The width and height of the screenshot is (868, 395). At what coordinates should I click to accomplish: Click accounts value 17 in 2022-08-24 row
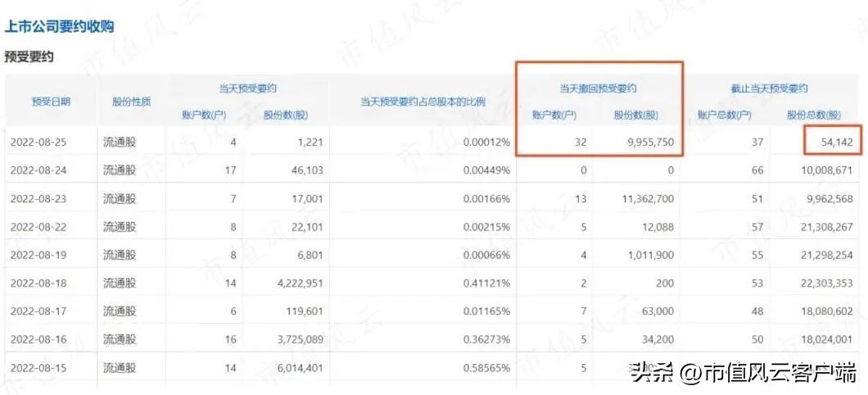pos(230,170)
